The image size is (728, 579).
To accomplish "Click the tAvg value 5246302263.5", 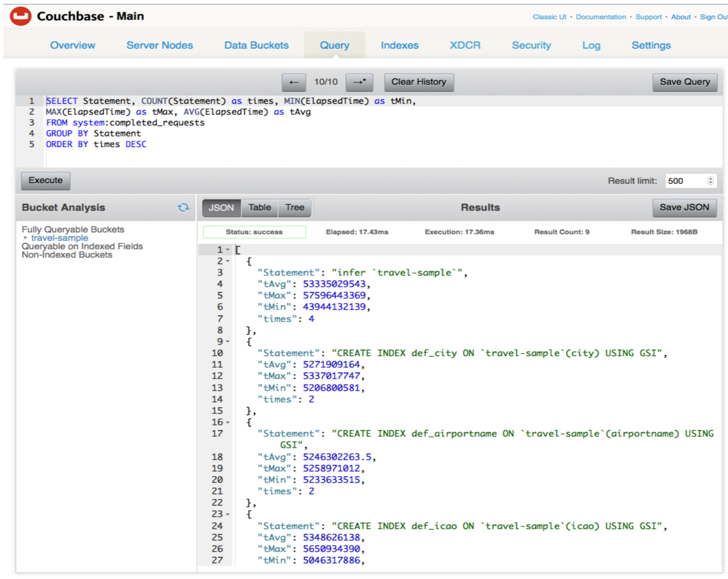I will (x=337, y=457).
